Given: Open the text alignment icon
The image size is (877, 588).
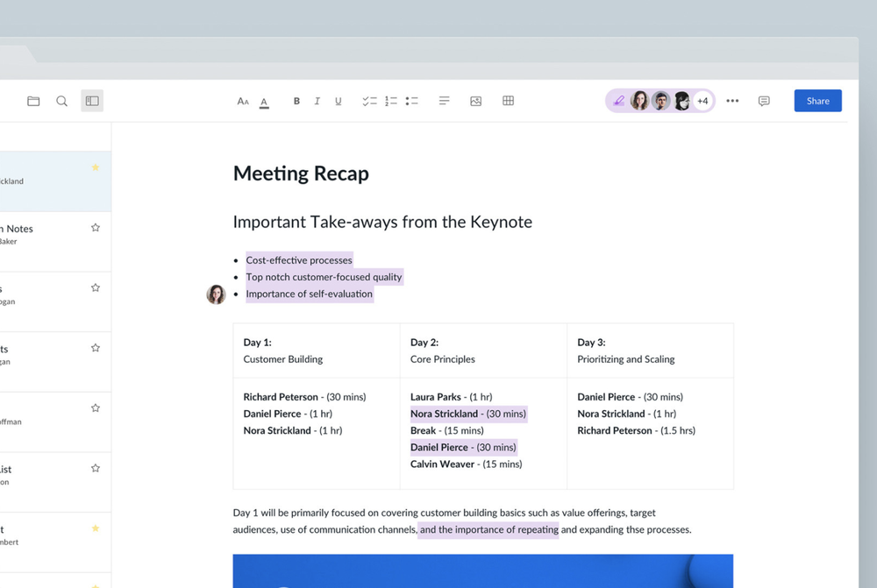Looking at the screenshot, I should [444, 101].
